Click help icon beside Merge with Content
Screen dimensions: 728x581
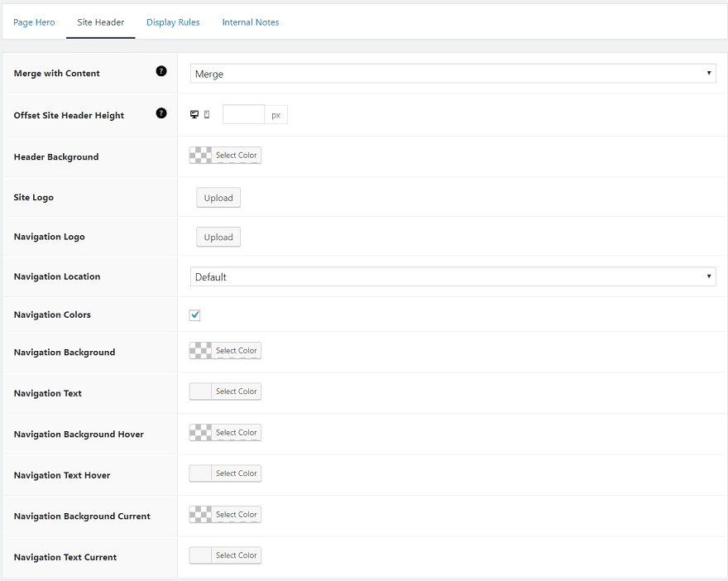(x=161, y=72)
